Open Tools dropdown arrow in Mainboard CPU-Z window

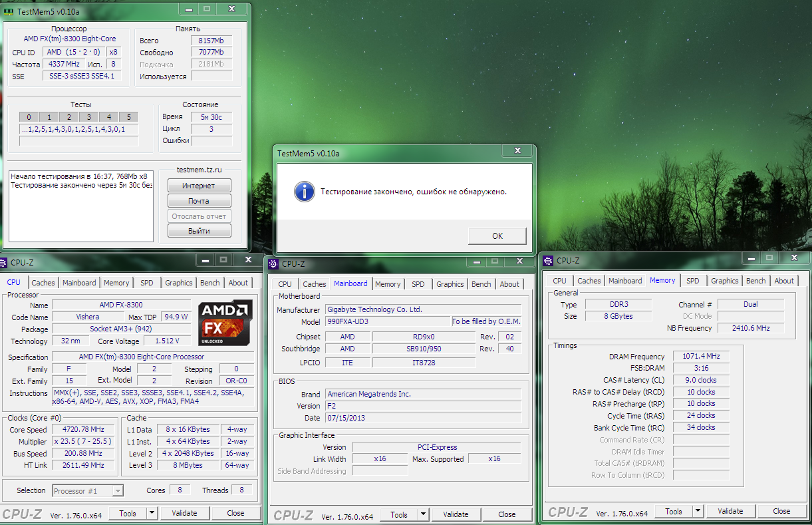(423, 514)
